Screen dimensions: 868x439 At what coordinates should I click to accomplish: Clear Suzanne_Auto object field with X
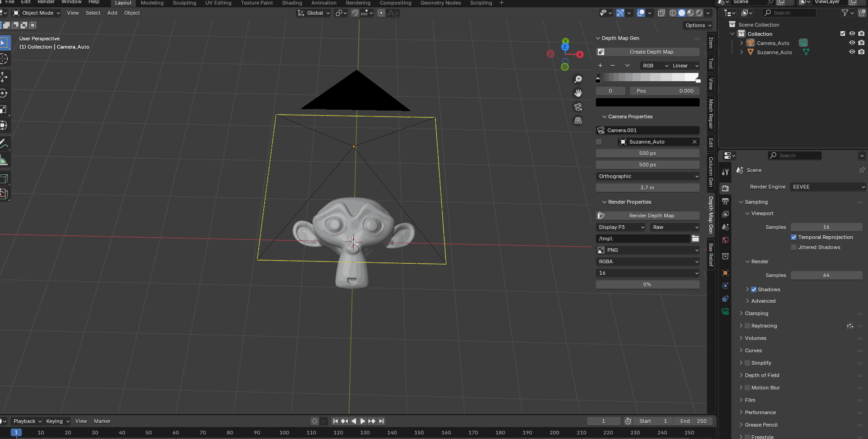tap(695, 142)
